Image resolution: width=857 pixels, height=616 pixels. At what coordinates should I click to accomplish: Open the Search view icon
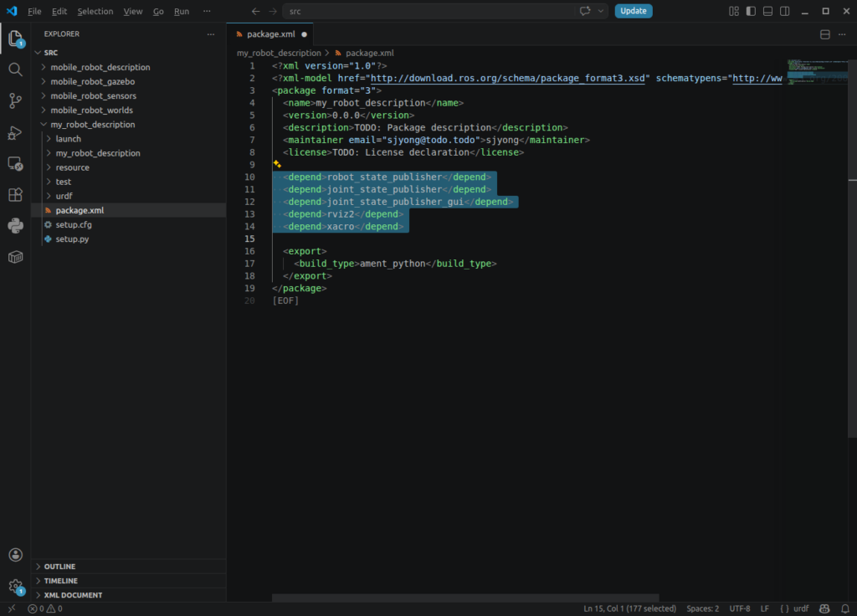click(x=15, y=69)
